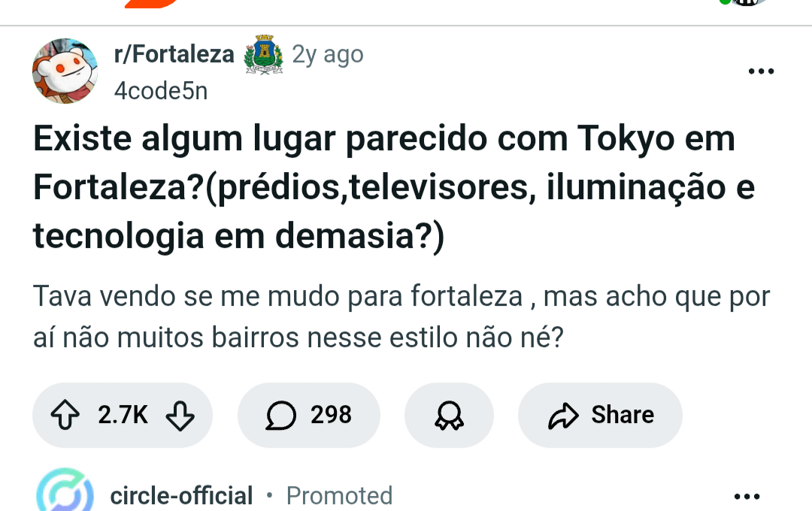
Task: Open the r/Fortaleza community avatar
Action: pos(65,71)
